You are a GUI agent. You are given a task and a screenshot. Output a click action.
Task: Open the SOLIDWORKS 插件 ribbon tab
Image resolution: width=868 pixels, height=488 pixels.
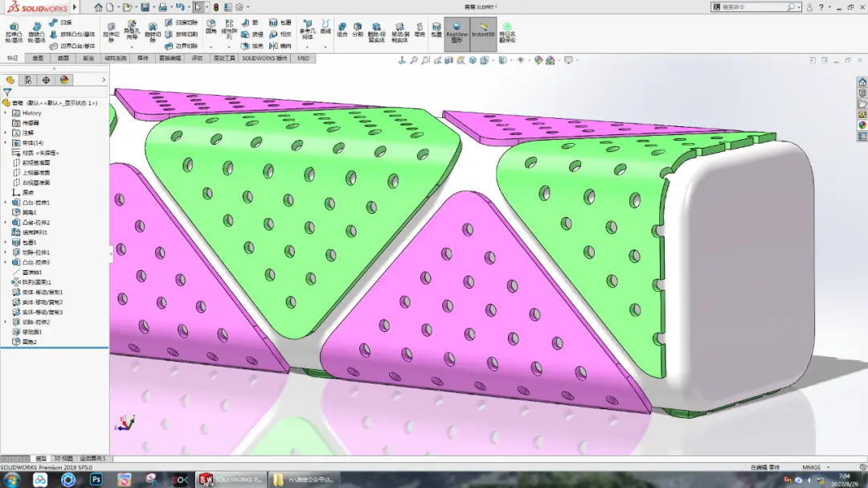[x=264, y=58]
